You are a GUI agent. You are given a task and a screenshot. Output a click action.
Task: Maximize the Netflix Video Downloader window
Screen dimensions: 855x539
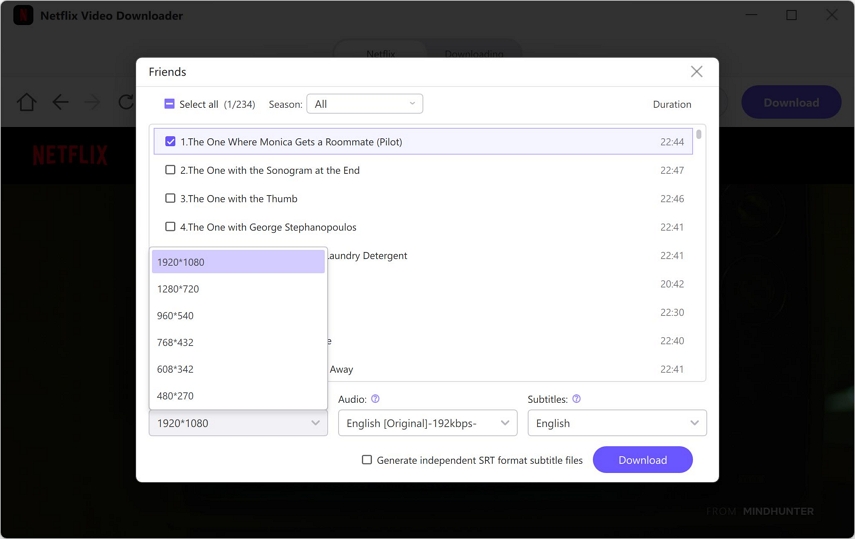pos(791,15)
